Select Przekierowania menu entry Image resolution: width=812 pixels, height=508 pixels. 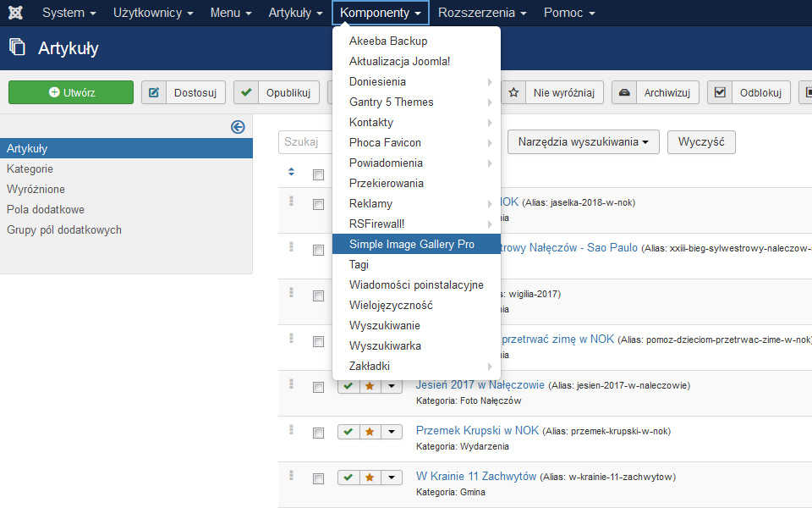pos(416,183)
